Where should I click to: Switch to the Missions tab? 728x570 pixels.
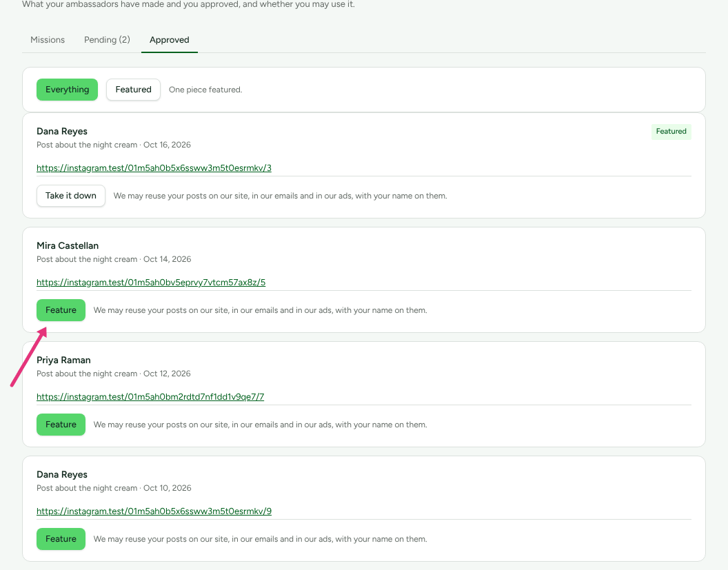pyautogui.click(x=48, y=40)
